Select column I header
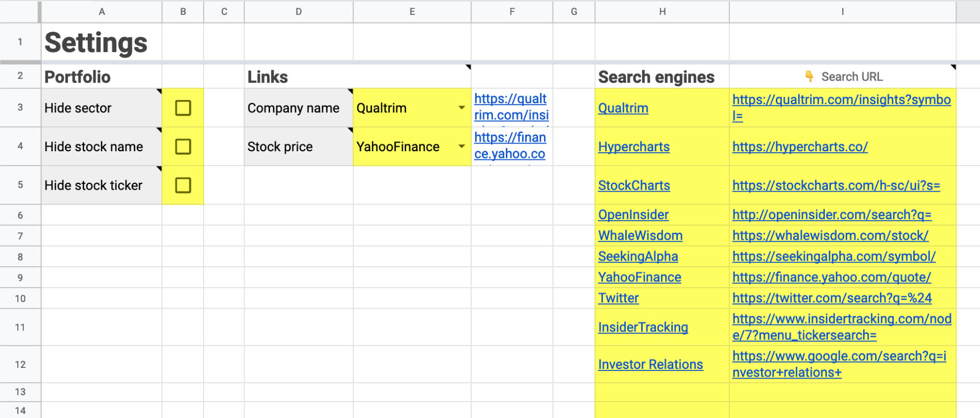 (x=843, y=11)
